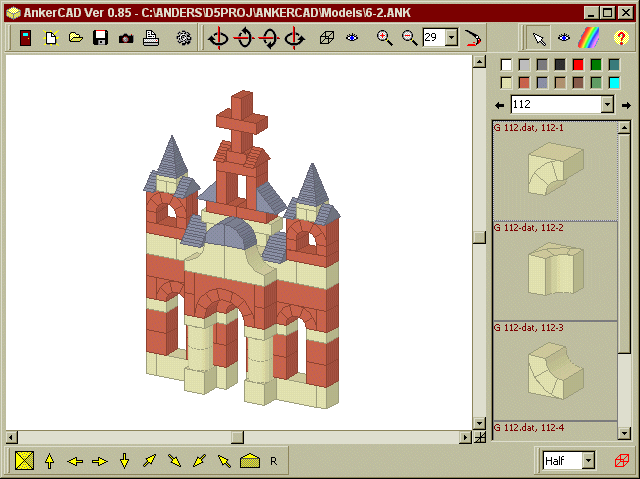Move stone with yellow right arrow
This screenshot has height=479, width=640.
tap(100, 461)
